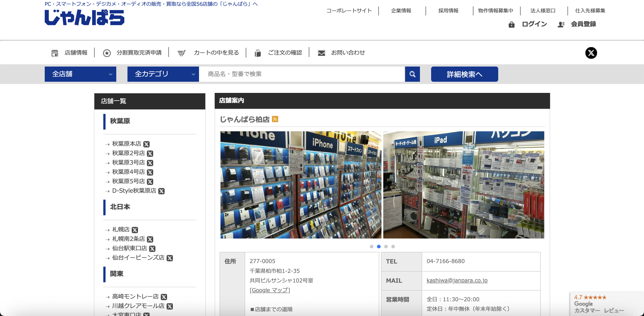Click the 会員登録 link

(583, 24)
